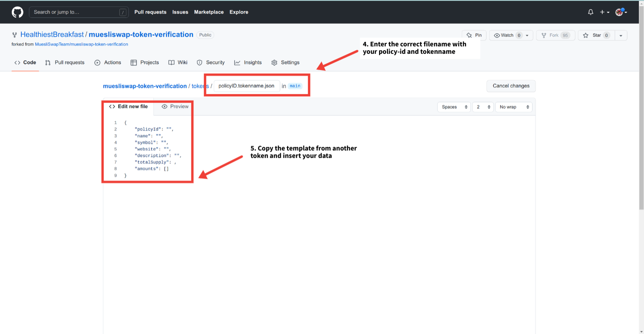
Task: Click the "policyId" line in the editor
Action: tap(155, 129)
